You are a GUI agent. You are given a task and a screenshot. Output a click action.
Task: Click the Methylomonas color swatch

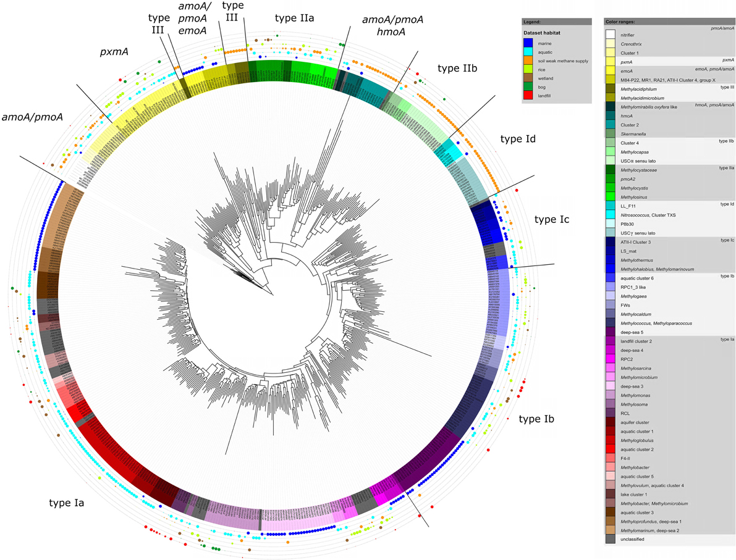(610, 395)
